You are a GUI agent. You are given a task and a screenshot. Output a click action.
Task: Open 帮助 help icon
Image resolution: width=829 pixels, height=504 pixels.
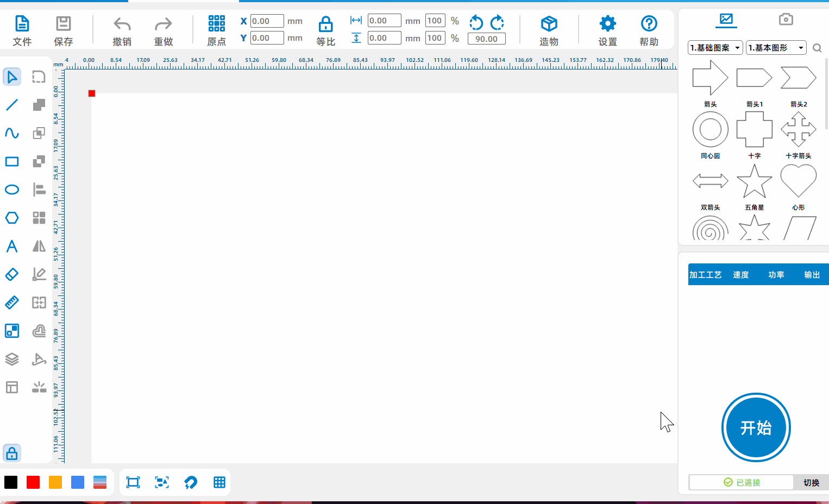(649, 23)
